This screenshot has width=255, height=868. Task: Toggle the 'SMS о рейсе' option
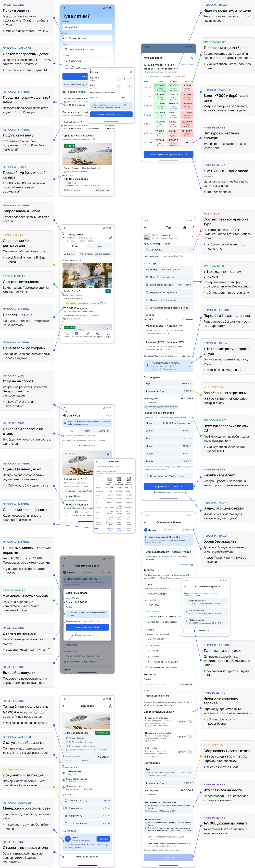tap(189, 752)
